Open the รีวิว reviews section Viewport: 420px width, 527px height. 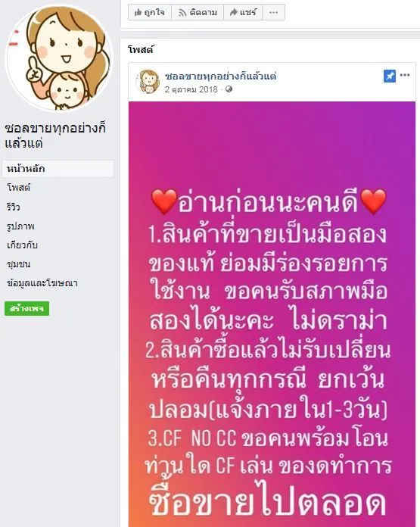[13, 207]
